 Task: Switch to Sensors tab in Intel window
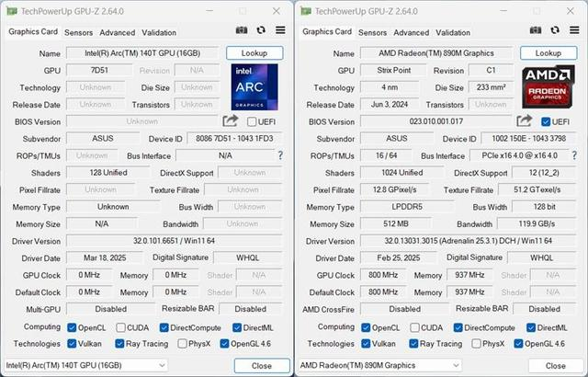tap(78, 32)
